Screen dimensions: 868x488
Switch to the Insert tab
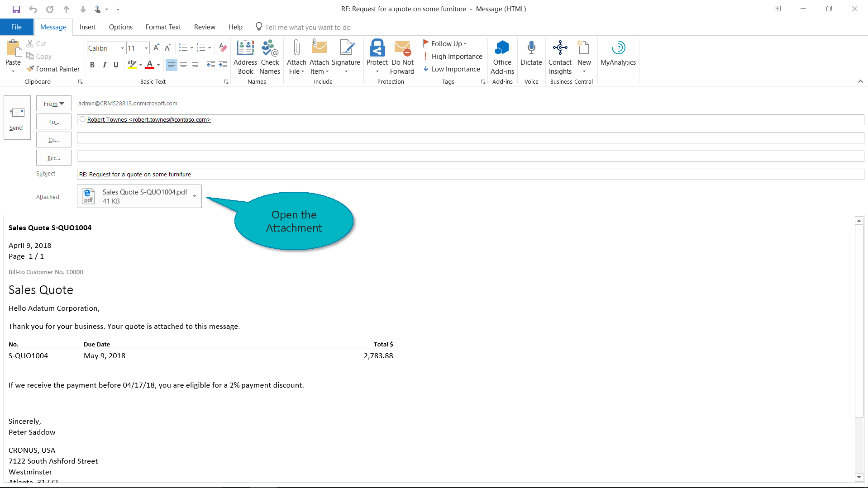87,27
